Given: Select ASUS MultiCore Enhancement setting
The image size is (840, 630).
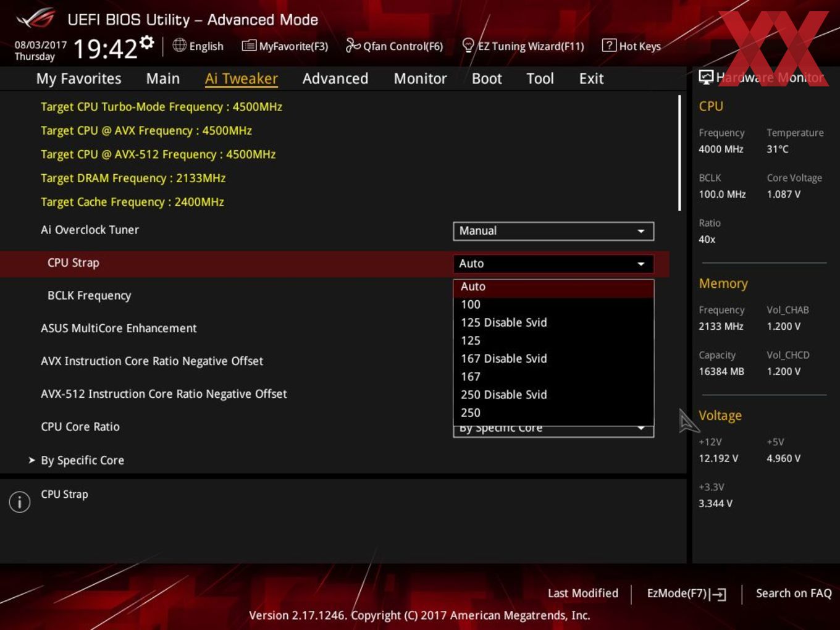Looking at the screenshot, I should point(119,329).
